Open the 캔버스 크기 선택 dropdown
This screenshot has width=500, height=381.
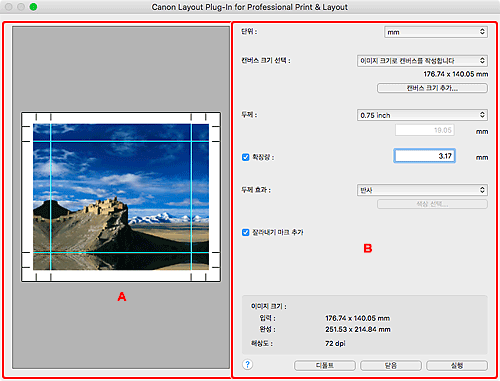[x=422, y=61]
